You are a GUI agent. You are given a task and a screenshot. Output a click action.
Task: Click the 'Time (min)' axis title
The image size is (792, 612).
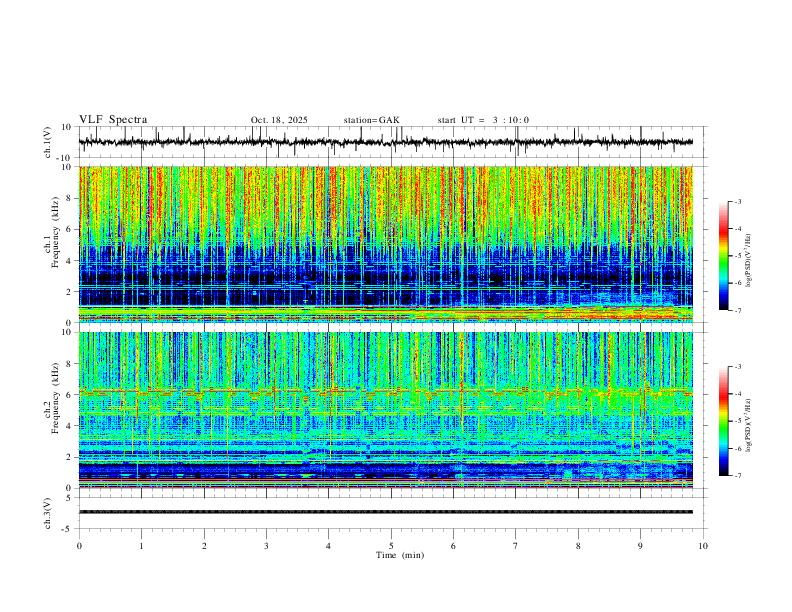[400, 555]
